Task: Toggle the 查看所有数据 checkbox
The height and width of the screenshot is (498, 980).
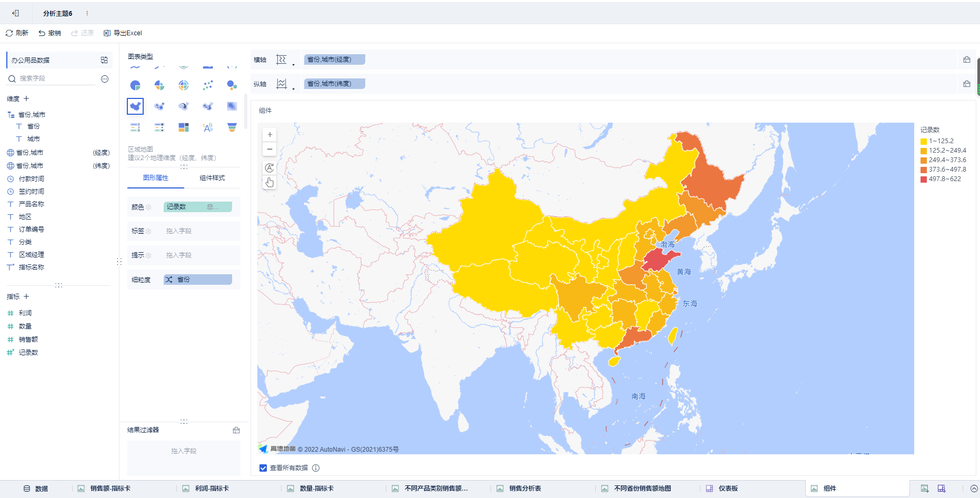Action: tap(263, 468)
